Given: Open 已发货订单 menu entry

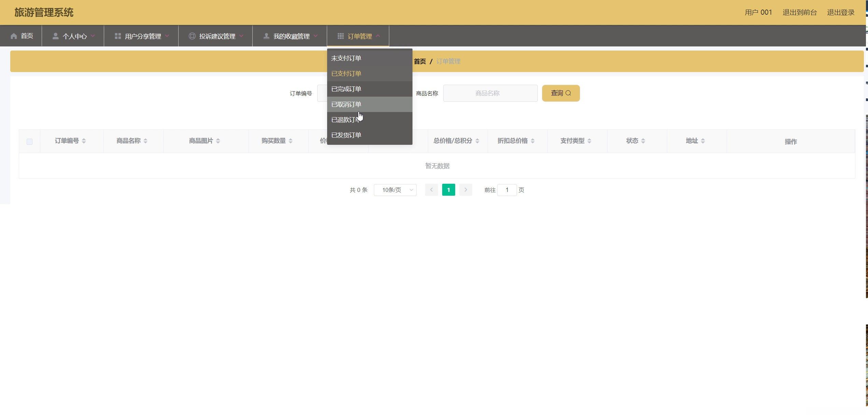Looking at the screenshot, I should click(346, 135).
